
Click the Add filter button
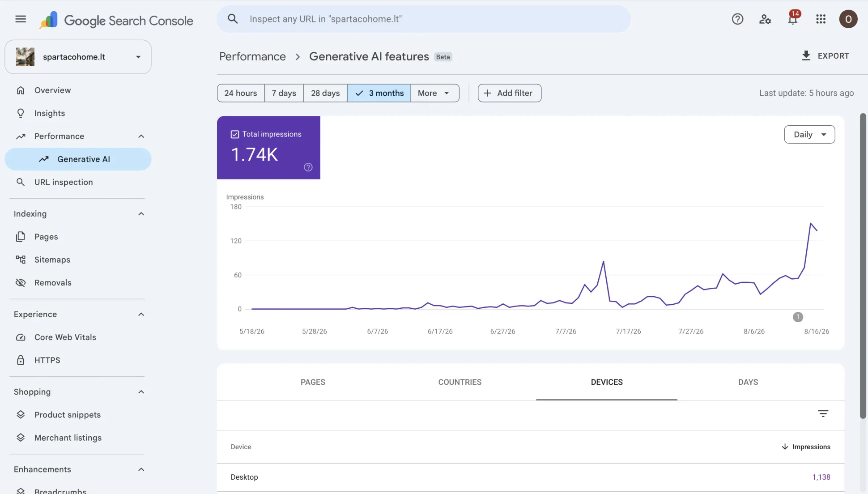pos(510,93)
